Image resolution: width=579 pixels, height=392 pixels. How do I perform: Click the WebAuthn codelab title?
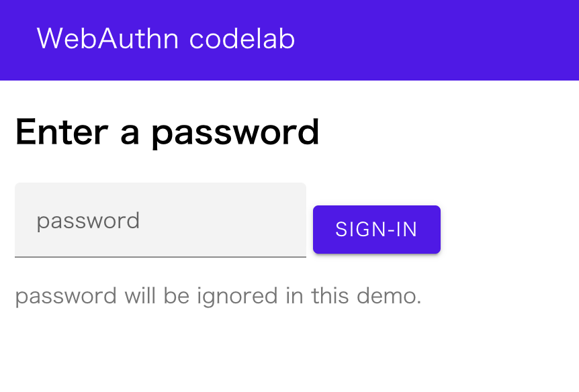point(167,39)
